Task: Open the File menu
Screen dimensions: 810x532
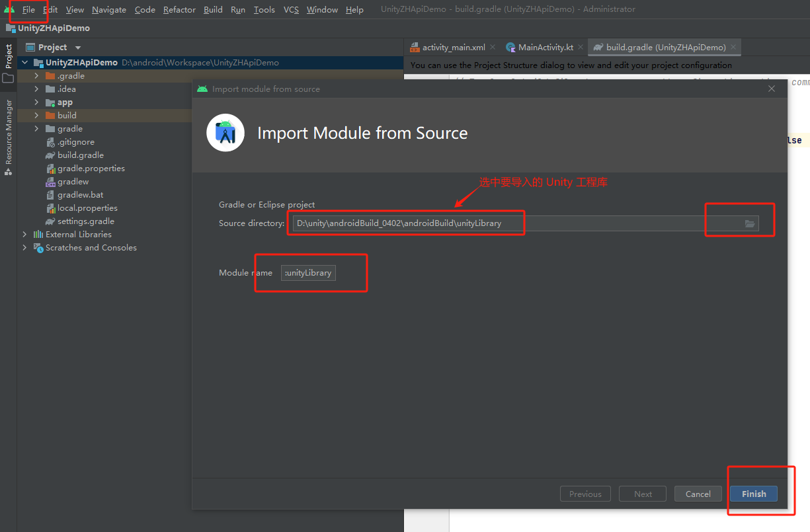Action: [x=28, y=9]
